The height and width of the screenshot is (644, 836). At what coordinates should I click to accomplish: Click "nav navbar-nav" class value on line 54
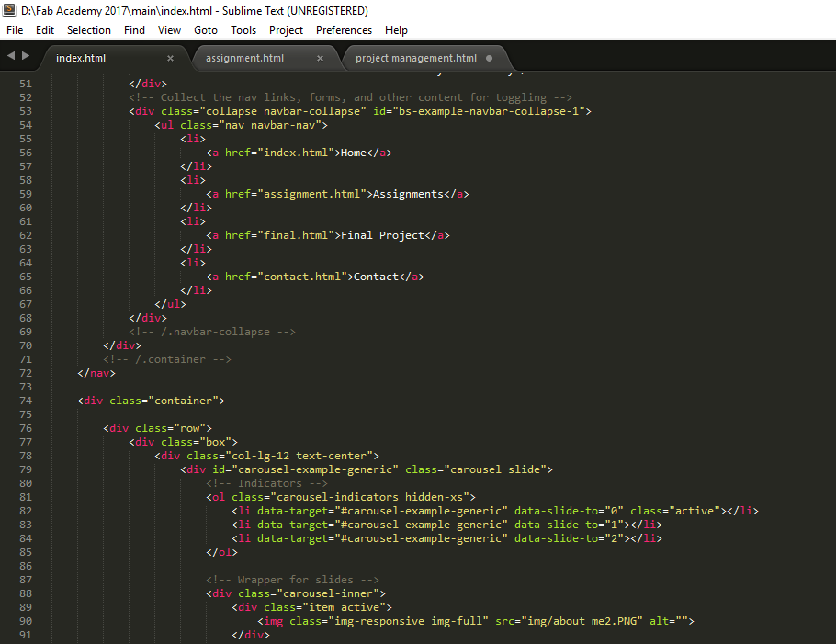coord(270,125)
